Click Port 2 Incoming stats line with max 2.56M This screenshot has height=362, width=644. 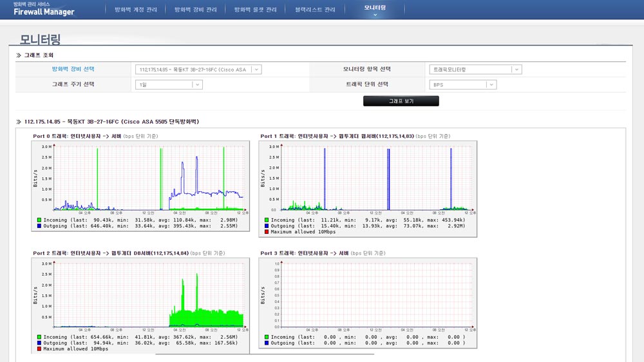click(140, 337)
